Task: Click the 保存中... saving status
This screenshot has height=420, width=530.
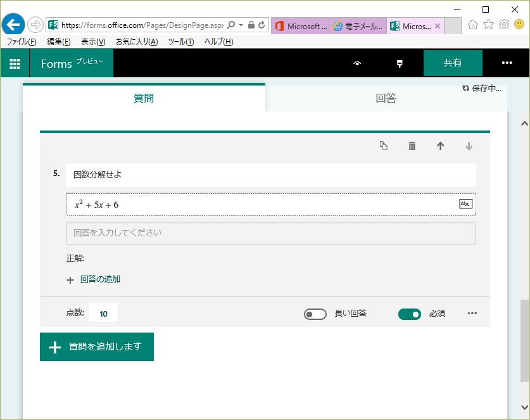Action: (x=482, y=88)
